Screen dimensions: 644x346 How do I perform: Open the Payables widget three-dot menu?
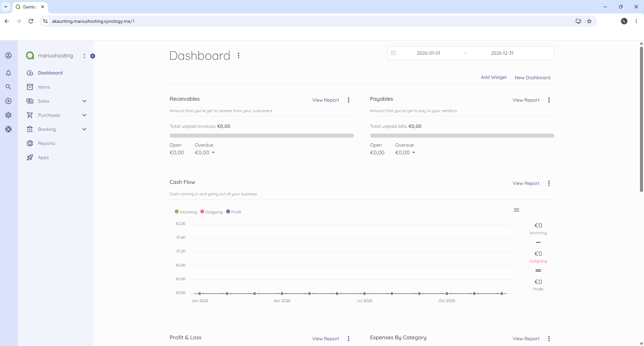(x=549, y=100)
